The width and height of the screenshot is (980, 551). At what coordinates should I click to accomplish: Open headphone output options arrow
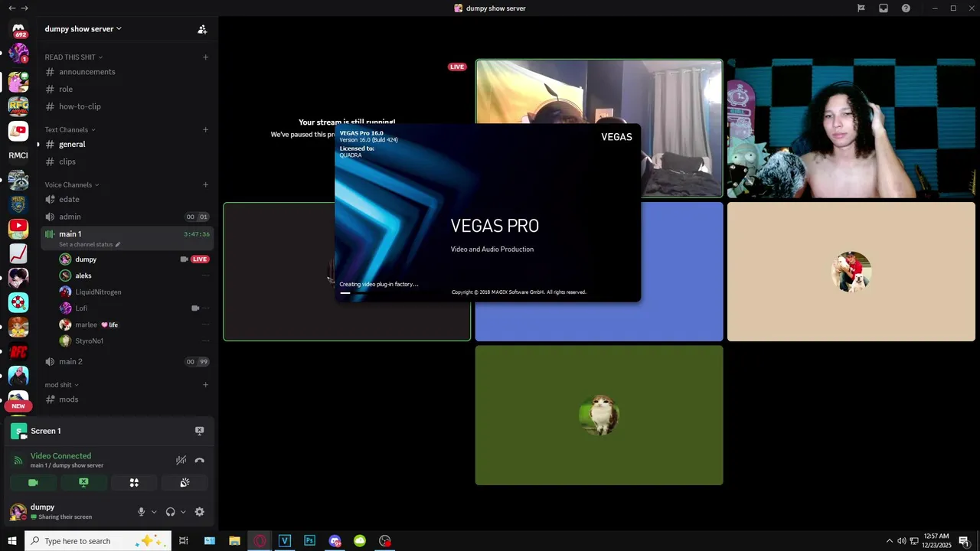(183, 512)
